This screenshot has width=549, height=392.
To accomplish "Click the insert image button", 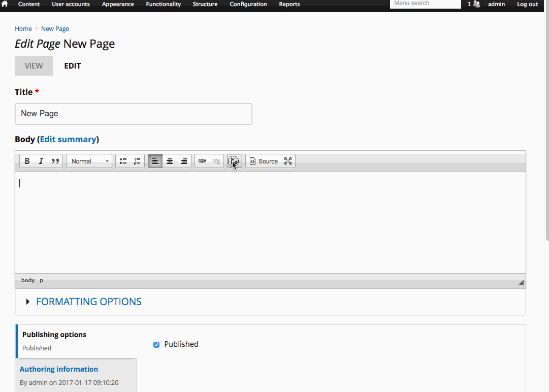I will [234, 161].
